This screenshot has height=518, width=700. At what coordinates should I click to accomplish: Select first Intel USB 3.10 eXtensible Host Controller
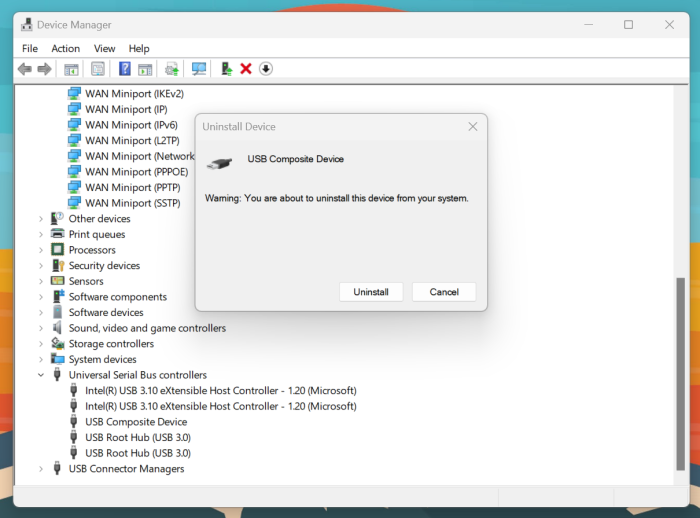[221, 390]
